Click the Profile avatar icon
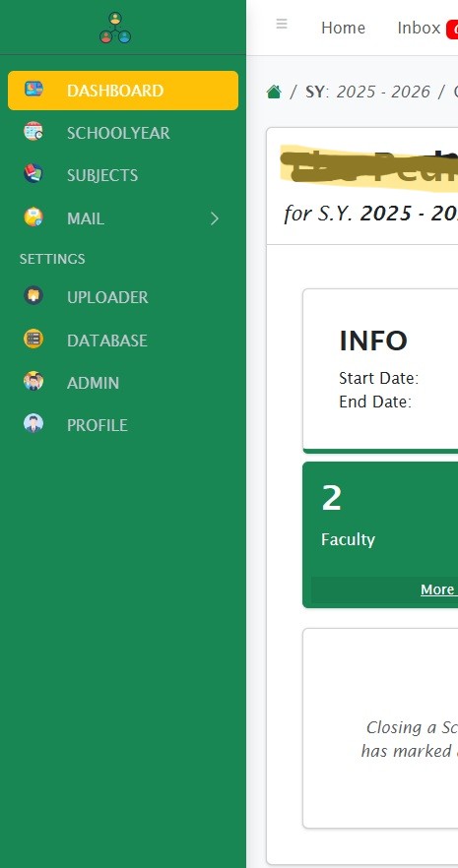This screenshot has height=868, width=458. pos(33,423)
